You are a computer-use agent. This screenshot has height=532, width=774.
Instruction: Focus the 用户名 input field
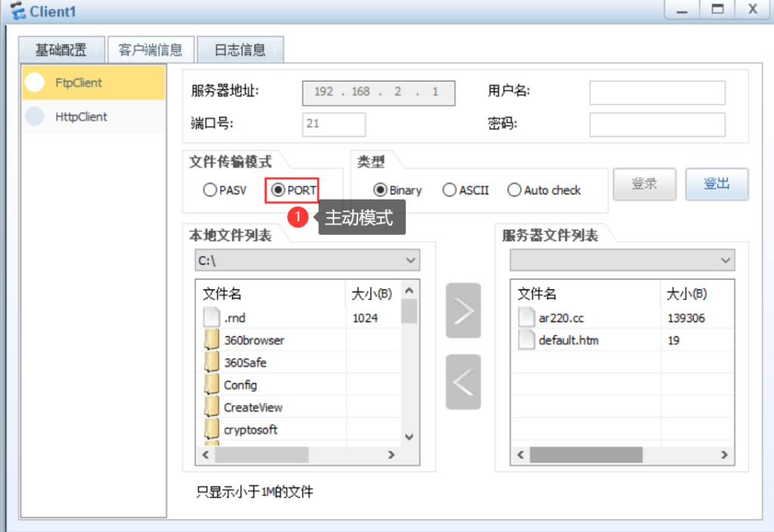[x=657, y=92]
